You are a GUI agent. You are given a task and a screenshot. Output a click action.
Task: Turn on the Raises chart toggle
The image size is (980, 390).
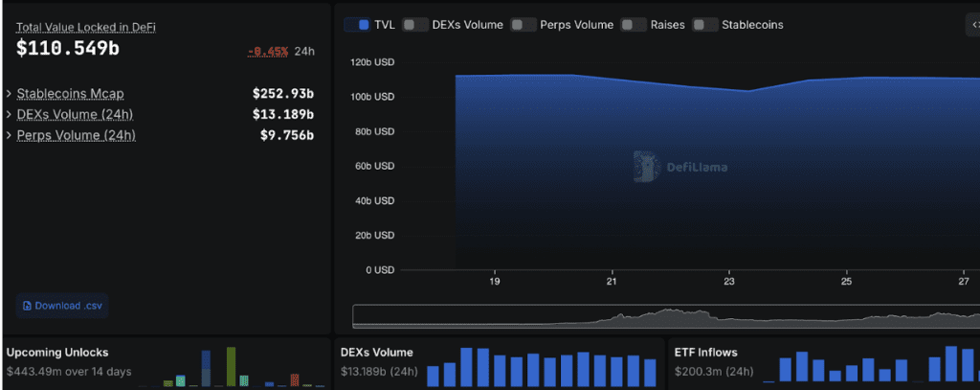[x=634, y=25]
